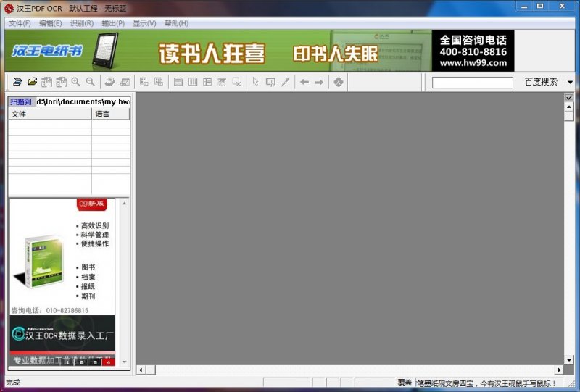The height and width of the screenshot is (392, 580).
Task: Click the zoom out magnifier icon
Action: pyautogui.click(x=90, y=82)
